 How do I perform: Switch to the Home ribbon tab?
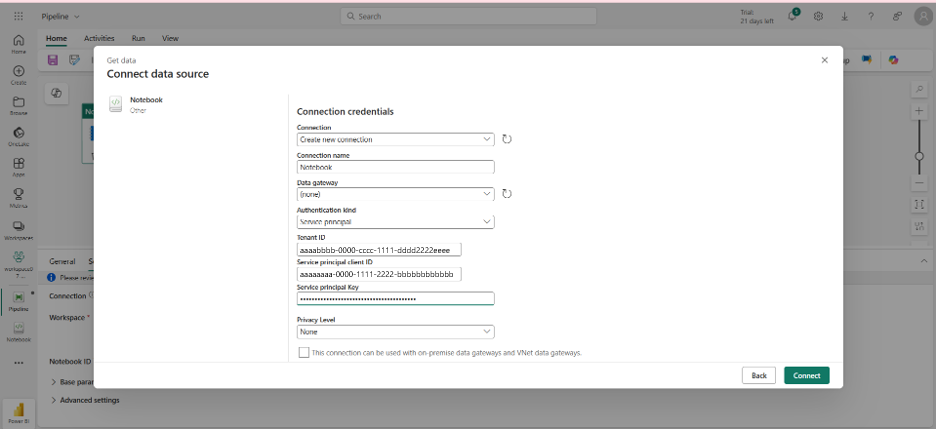tap(57, 38)
